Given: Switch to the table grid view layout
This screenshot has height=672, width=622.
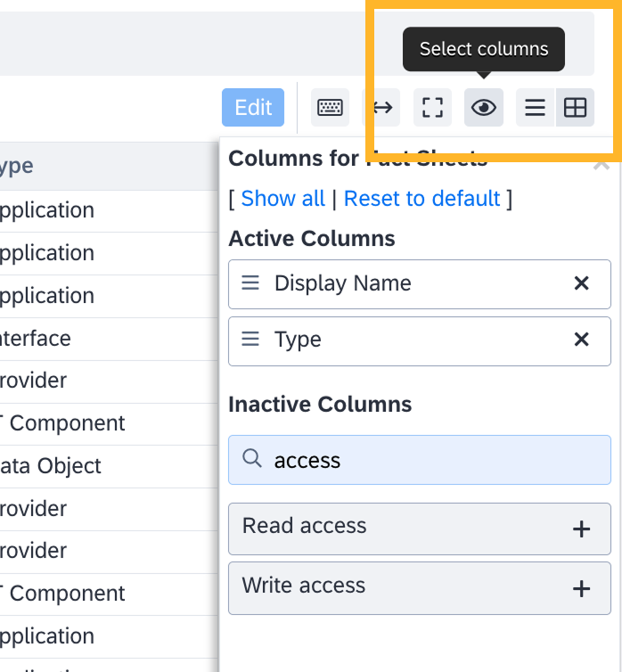Looking at the screenshot, I should click(576, 108).
